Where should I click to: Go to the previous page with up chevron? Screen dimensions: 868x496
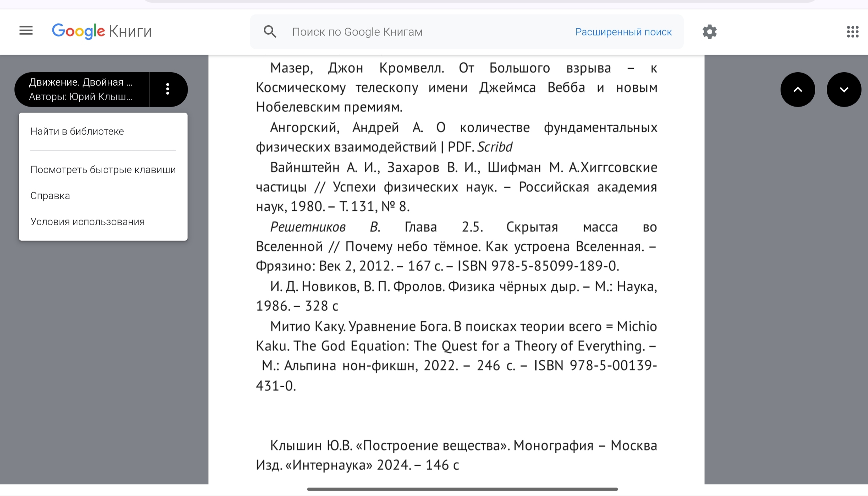pos(798,90)
